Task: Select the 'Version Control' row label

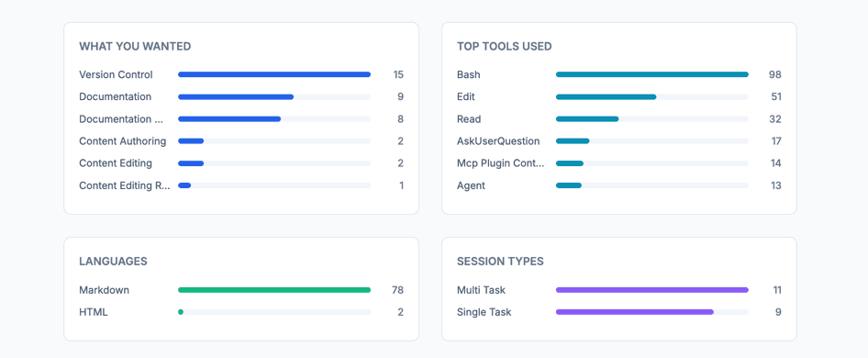Action: 116,74
